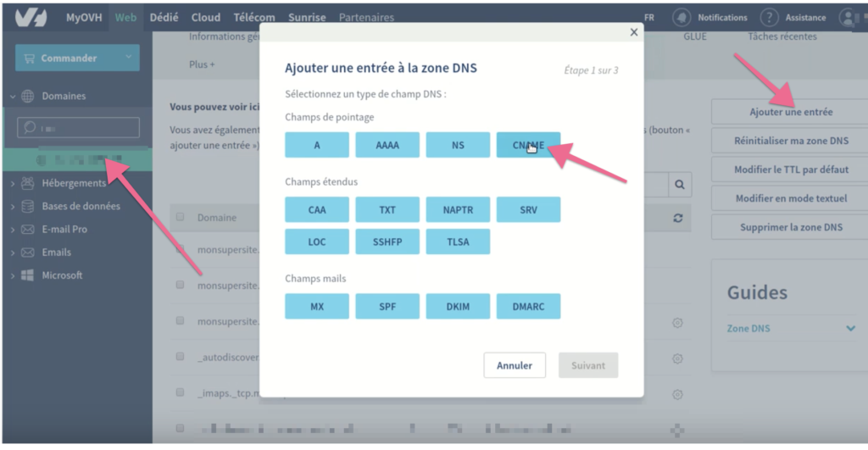This screenshot has width=868, height=450.
Task: Open the Assistance help icon
Action: pos(769,18)
